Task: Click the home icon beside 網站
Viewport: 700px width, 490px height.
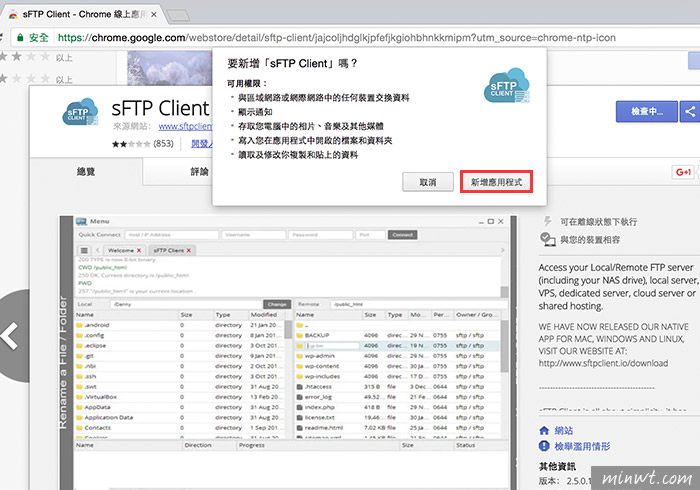Action: [x=544, y=431]
